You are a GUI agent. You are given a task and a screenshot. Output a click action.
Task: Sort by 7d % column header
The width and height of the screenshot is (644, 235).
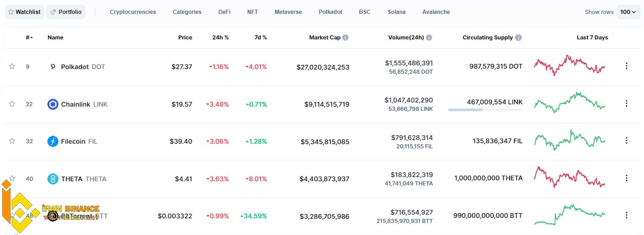click(260, 38)
